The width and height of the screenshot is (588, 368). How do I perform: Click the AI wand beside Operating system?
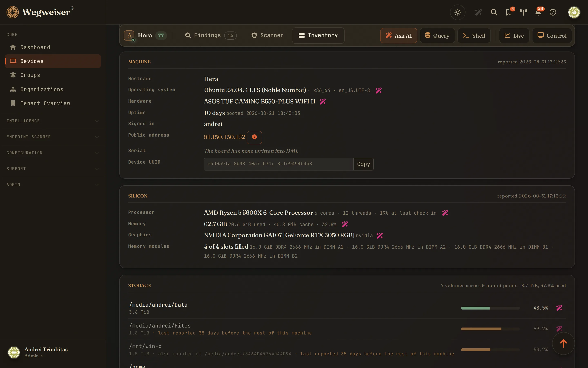pos(379,91)
